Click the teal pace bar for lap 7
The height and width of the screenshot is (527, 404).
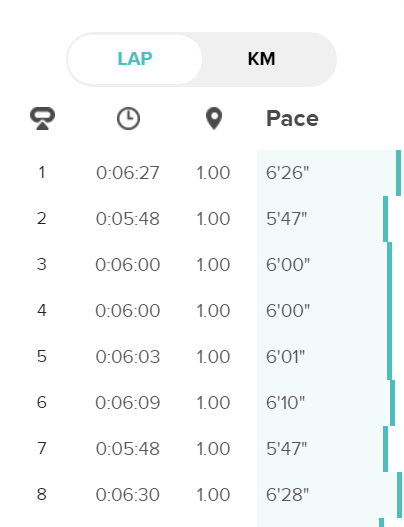tap(386, 449)
